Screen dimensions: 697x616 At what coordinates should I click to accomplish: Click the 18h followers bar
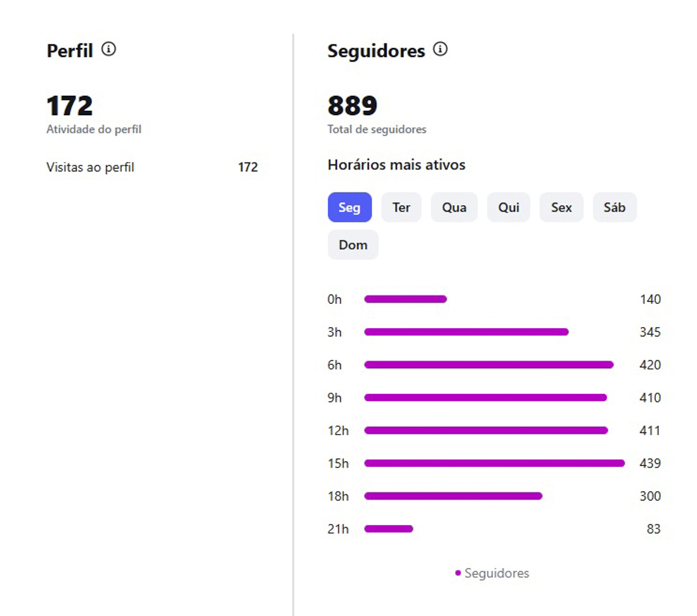point(454,496)
